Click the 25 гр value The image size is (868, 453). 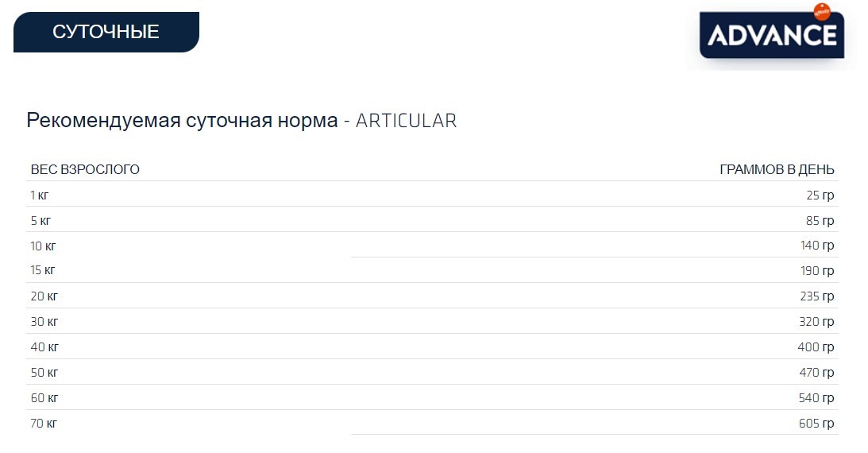(x=820, y=195)
